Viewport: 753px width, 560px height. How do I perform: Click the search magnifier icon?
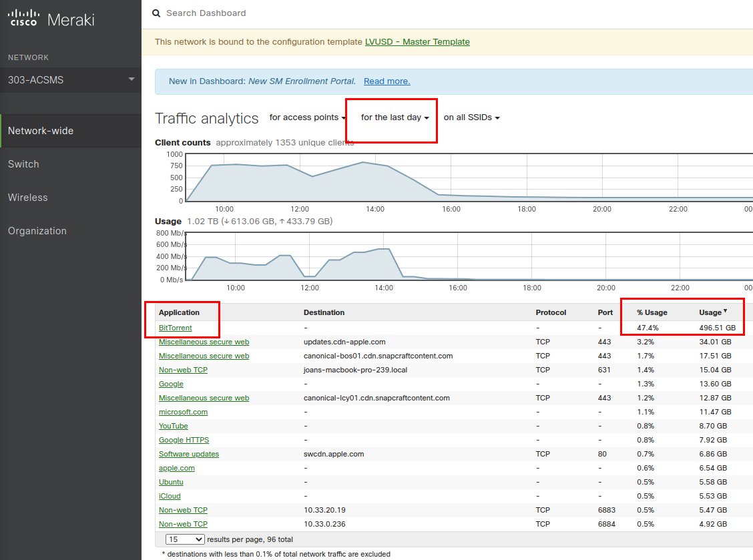tap(156, 13)
